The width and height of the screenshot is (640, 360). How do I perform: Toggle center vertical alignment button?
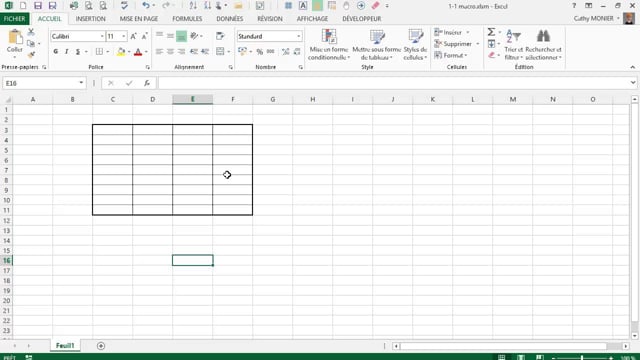tap(170, 36)
